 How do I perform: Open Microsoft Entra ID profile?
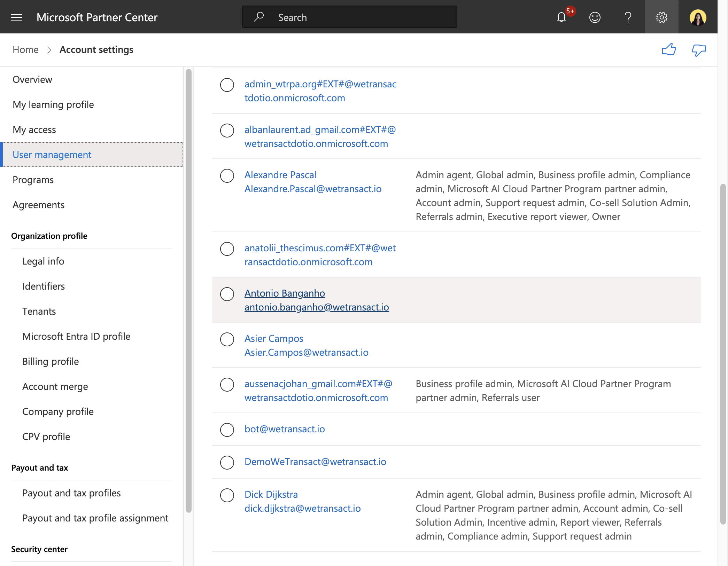pyautogui.click(x=76, y=336)
